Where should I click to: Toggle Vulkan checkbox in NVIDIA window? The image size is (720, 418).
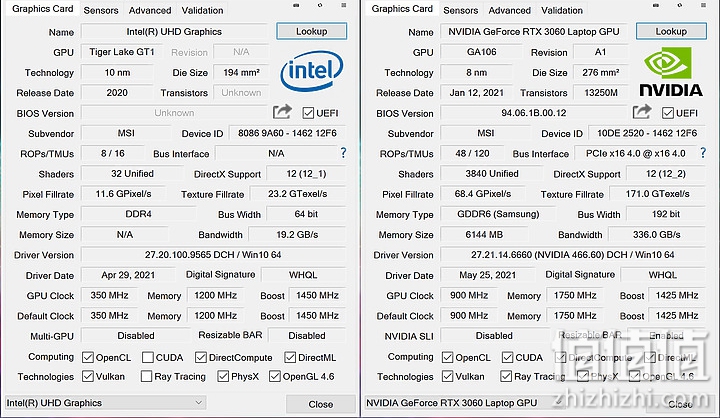coord(447,377)
